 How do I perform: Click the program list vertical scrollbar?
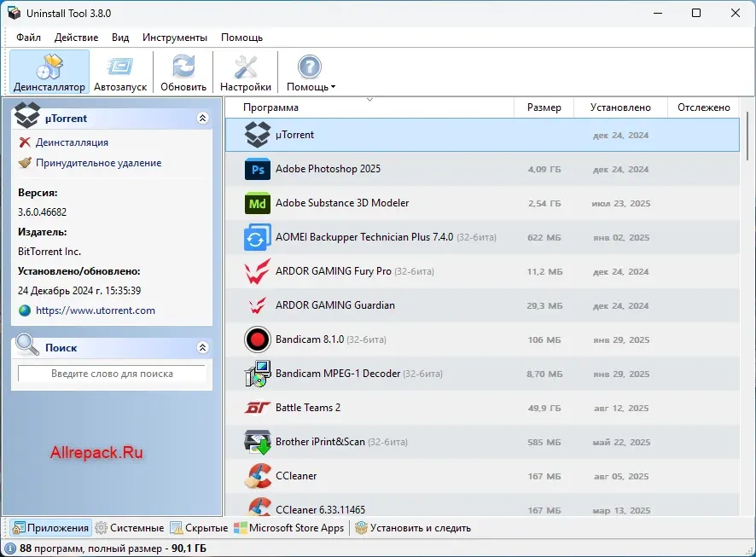tap(747, 136)
